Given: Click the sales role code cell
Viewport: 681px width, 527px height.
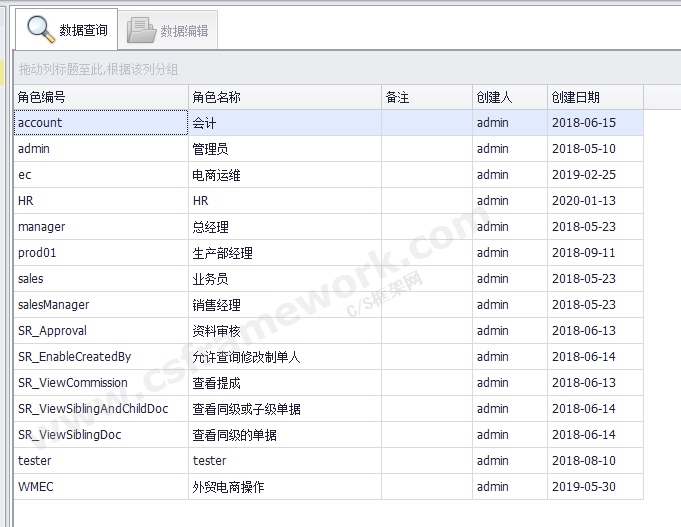Looking at the screenshot, I should coord(101,279).
